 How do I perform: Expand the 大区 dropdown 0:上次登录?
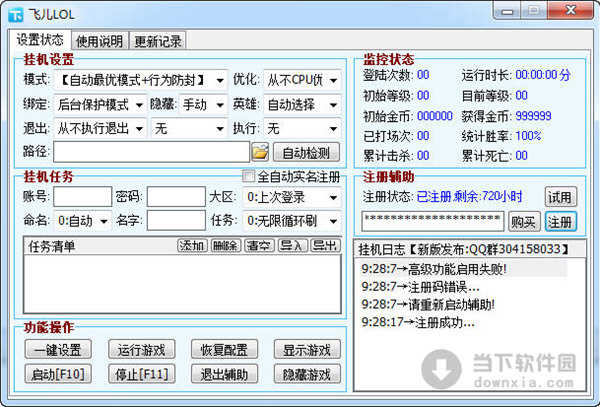[292, 197]
